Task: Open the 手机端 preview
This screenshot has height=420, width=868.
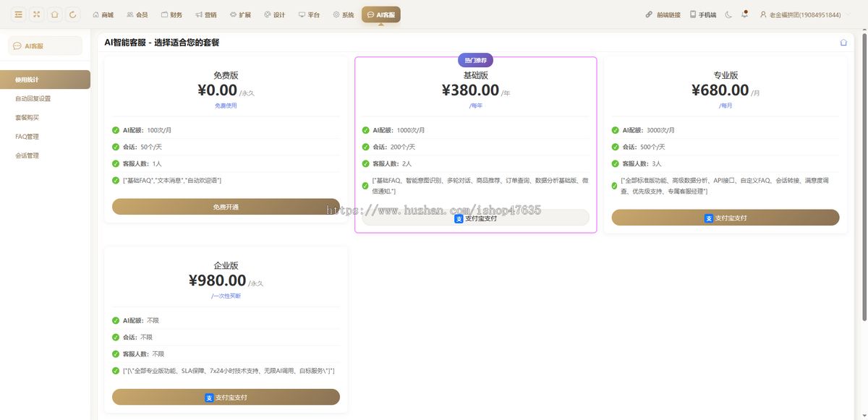Action: tap(703, 14)
